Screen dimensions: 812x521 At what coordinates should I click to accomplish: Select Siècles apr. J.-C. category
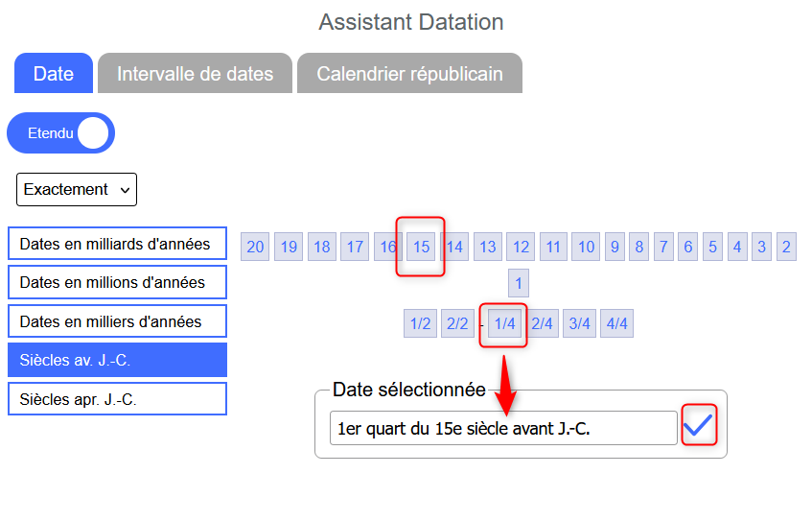[117, 399]
